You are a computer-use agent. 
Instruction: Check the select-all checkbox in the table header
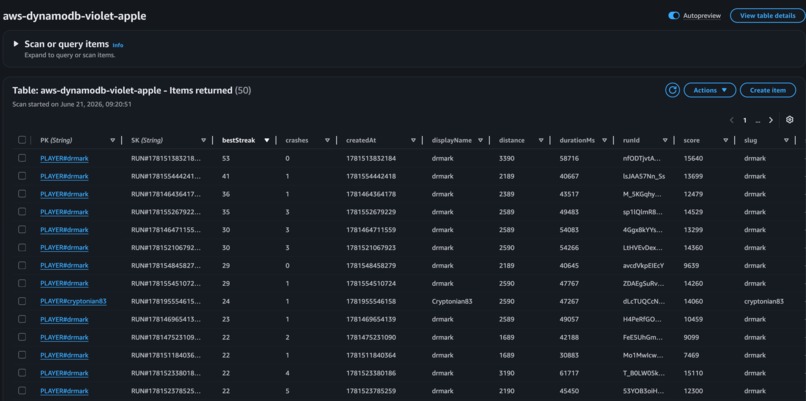pyautogui.click(x=22, y=140)
